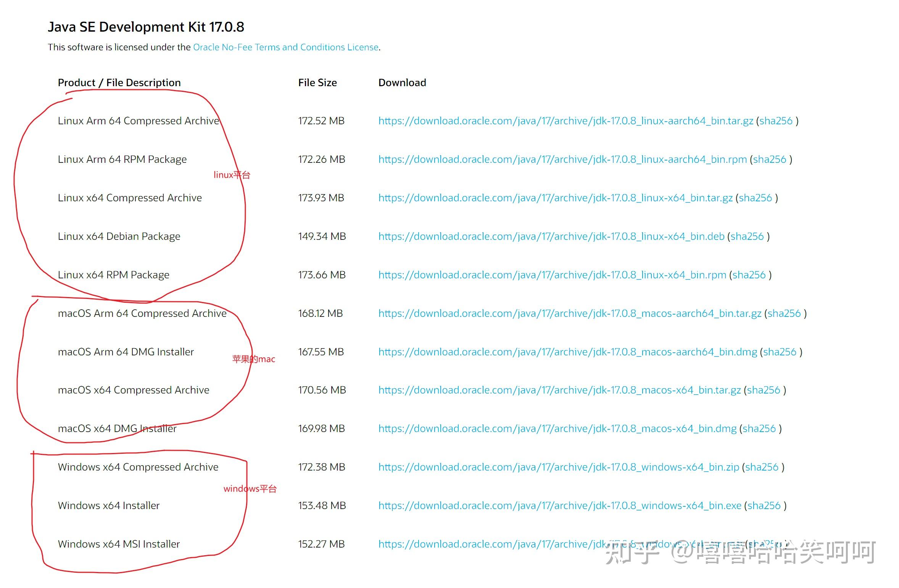899x588 pixels.
Task: Download the linux-x64 tar.gz archive
Action: [x=555, y=198]
